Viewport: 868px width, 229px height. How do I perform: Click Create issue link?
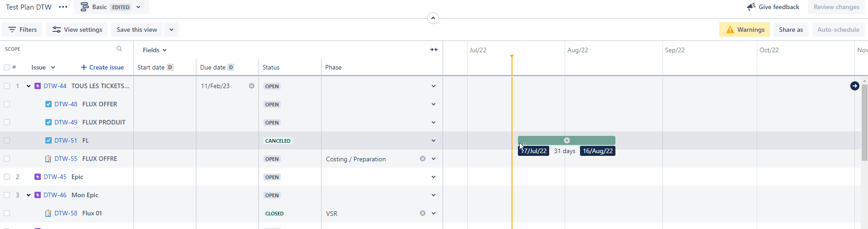(x=102, y=67)
